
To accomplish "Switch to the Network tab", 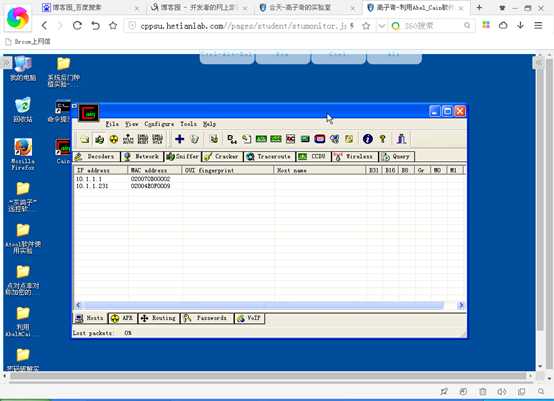I will coord(142,157).
